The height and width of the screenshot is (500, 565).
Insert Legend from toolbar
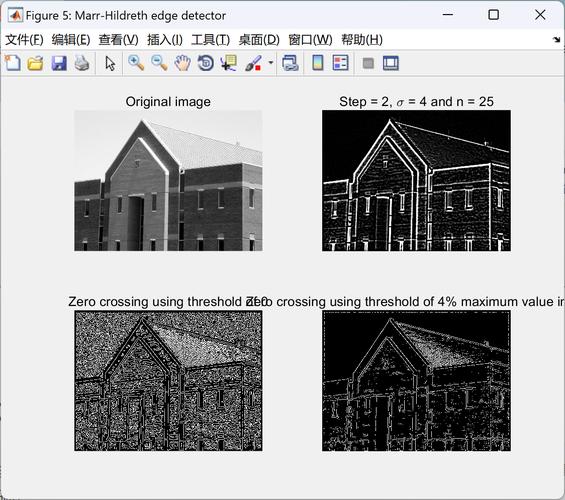(341, 63)
